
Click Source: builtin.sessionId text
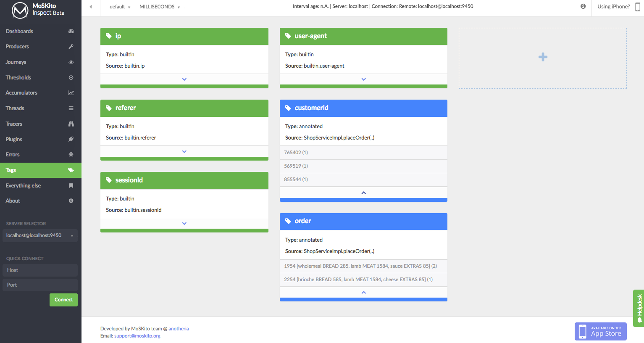[x=134, y=210]
